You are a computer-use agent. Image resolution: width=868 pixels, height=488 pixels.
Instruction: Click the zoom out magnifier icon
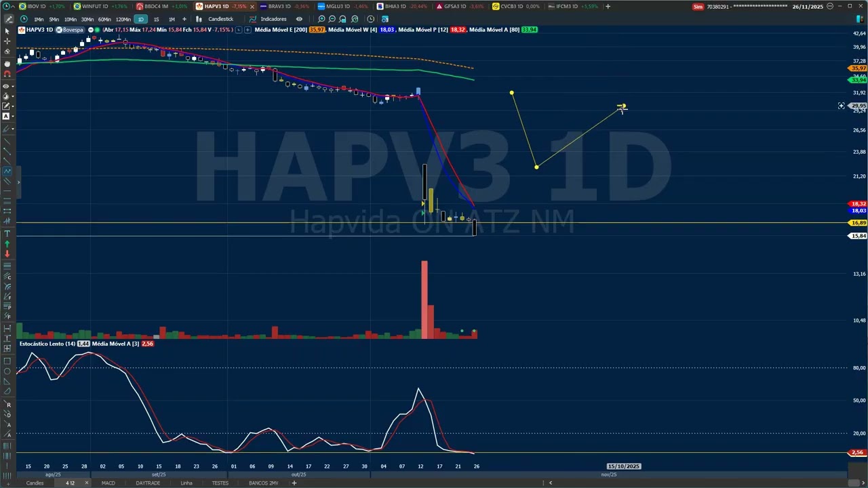[x=332, y=19]
